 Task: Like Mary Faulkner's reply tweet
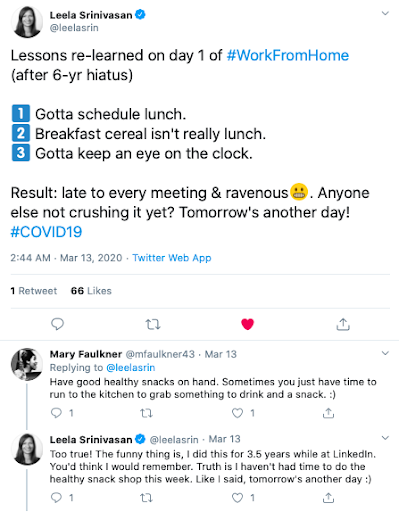click(237, 413)
